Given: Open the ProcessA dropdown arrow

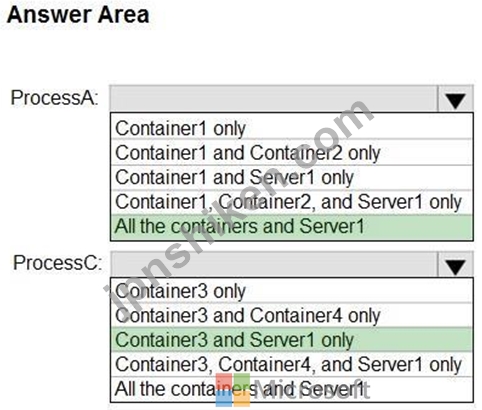Looking at the screenshot, I should pyautogui.click(x=455, y=99).
